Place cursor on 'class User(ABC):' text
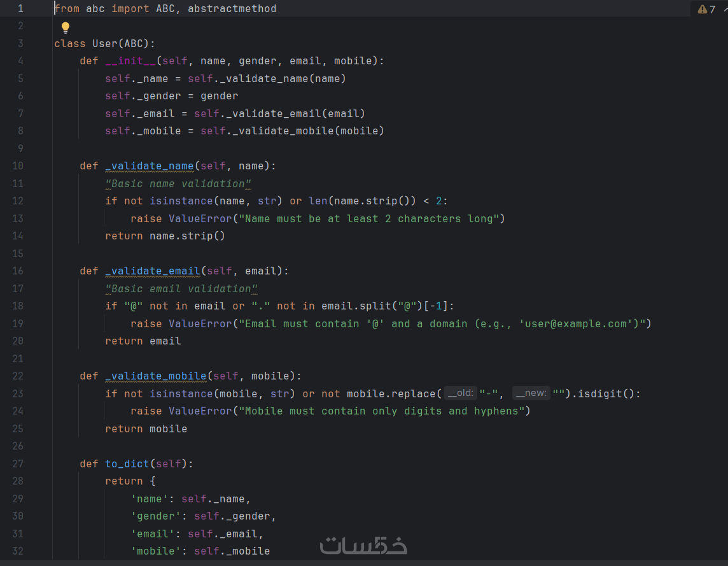The height and width of the screenshot is (566, 728). [104, 44]
